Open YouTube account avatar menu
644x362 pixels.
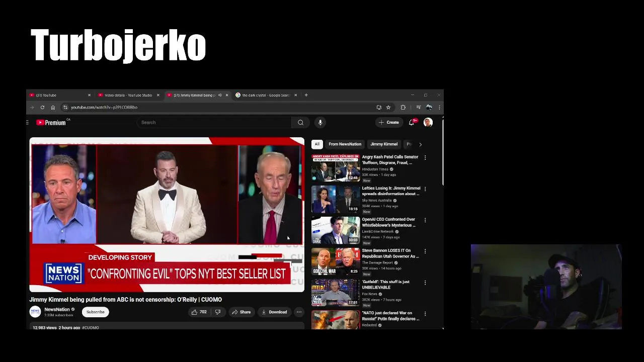pos(428,122)
